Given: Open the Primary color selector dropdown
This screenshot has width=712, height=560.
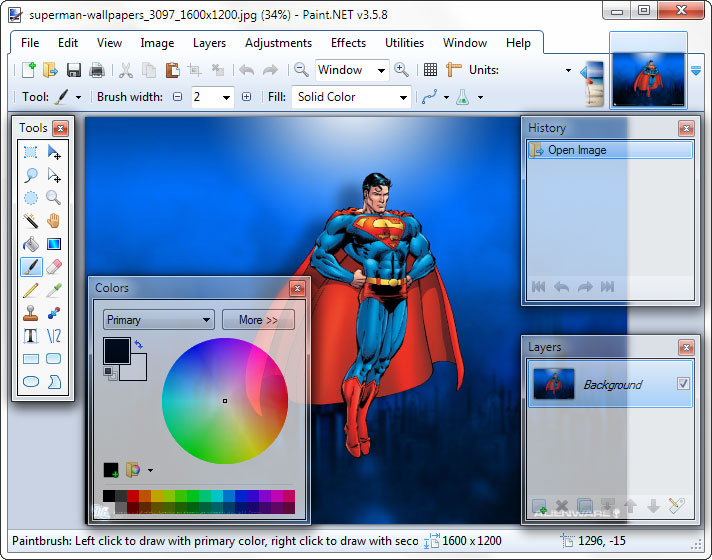Looking at the screenshot, I should coord(158,320).
